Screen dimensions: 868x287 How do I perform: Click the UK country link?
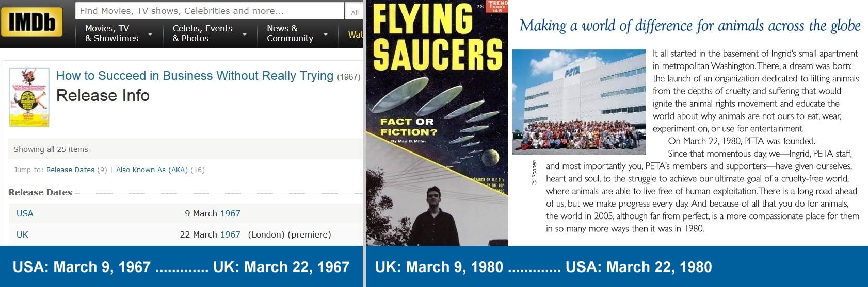22,234
